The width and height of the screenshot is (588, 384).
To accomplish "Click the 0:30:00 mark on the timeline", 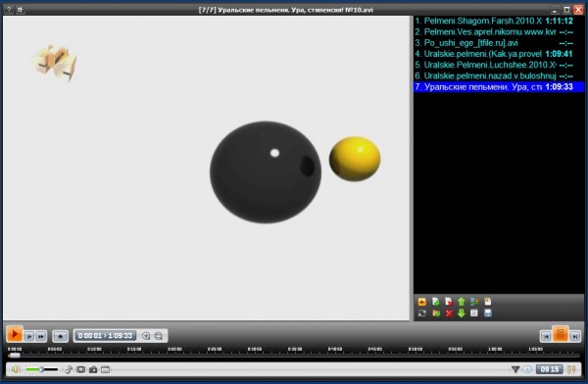I will (x=255, y=349).
